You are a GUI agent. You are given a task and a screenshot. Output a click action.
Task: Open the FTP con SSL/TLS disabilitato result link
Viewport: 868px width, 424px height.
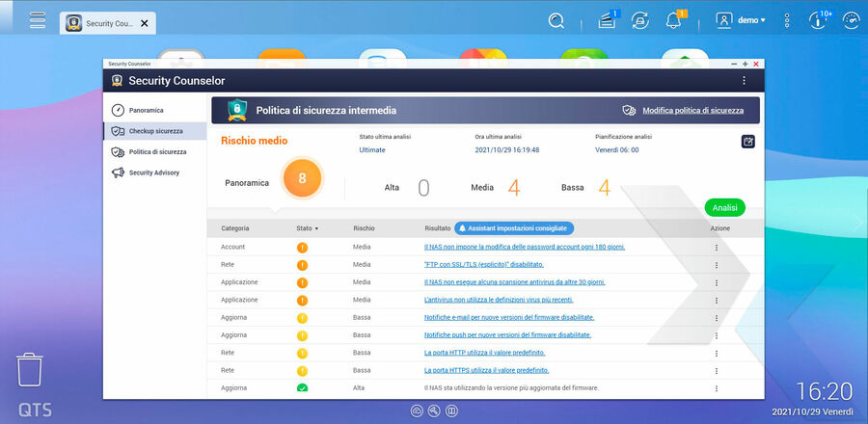click(484, 264)
